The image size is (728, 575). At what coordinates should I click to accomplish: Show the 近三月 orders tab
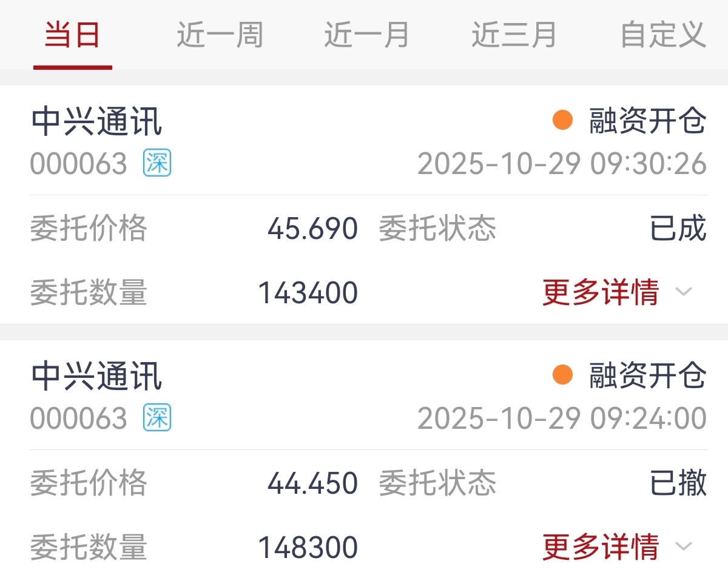514,35
